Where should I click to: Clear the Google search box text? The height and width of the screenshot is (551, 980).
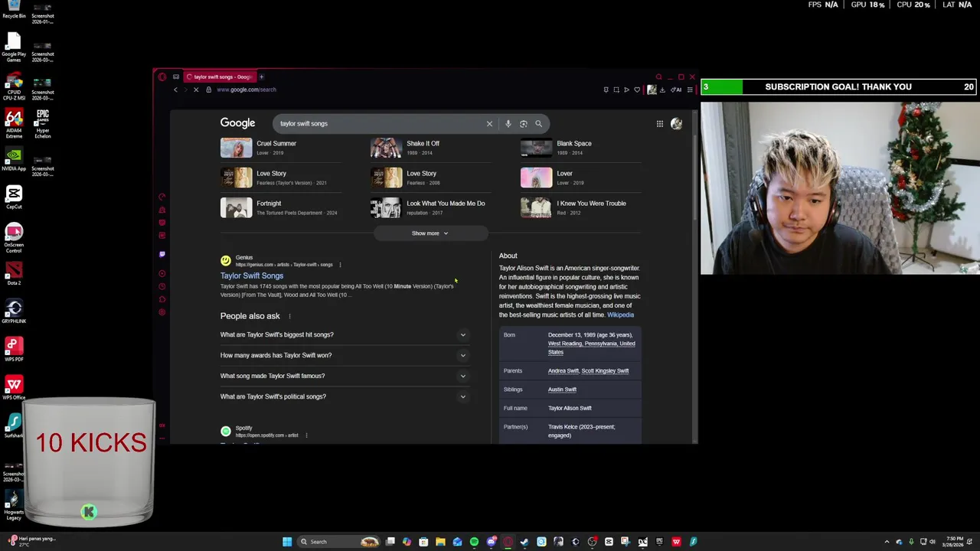[489, 123]
